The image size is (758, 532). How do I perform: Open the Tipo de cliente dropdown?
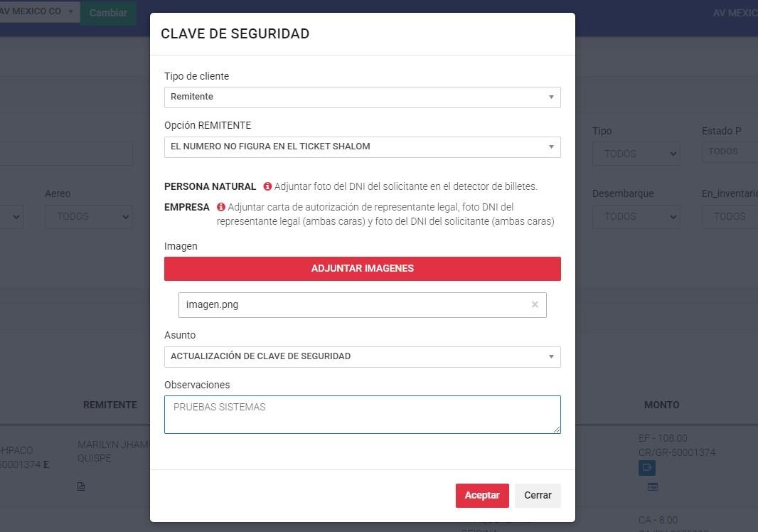point(362,97)
